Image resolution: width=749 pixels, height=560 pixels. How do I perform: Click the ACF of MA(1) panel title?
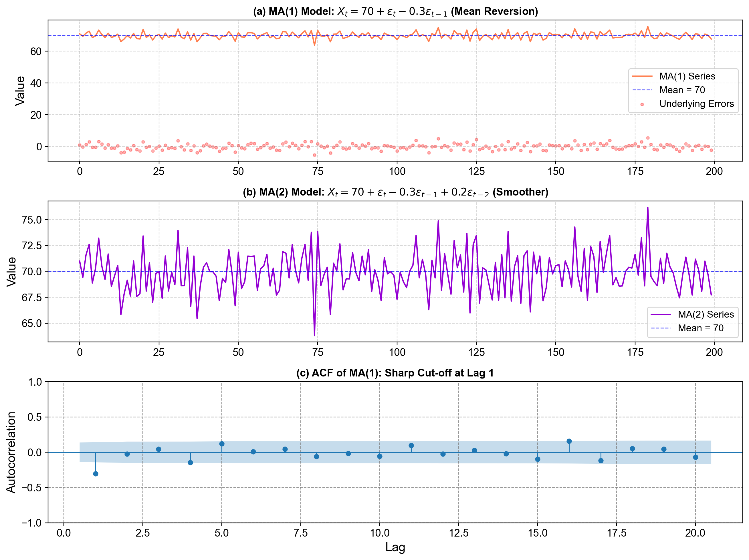pos(395,373)
